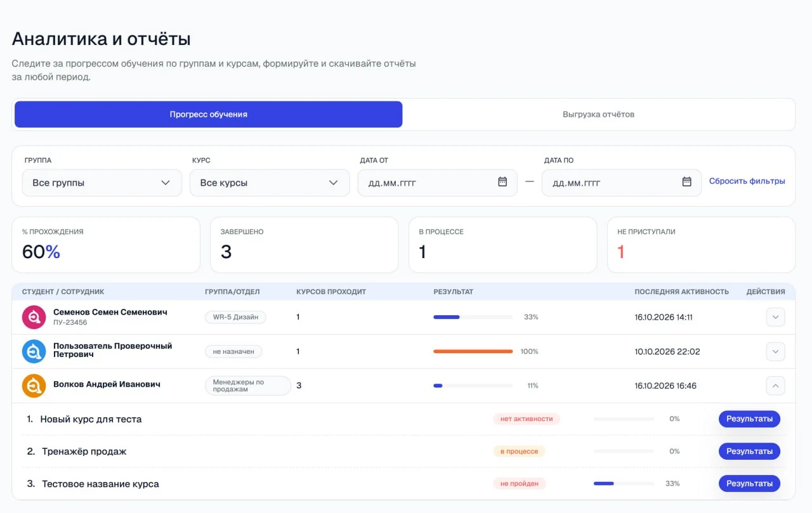The image size is (812, 513).
Task: Click the Менеджеры по продажам group tag
Action: point(247,386)
